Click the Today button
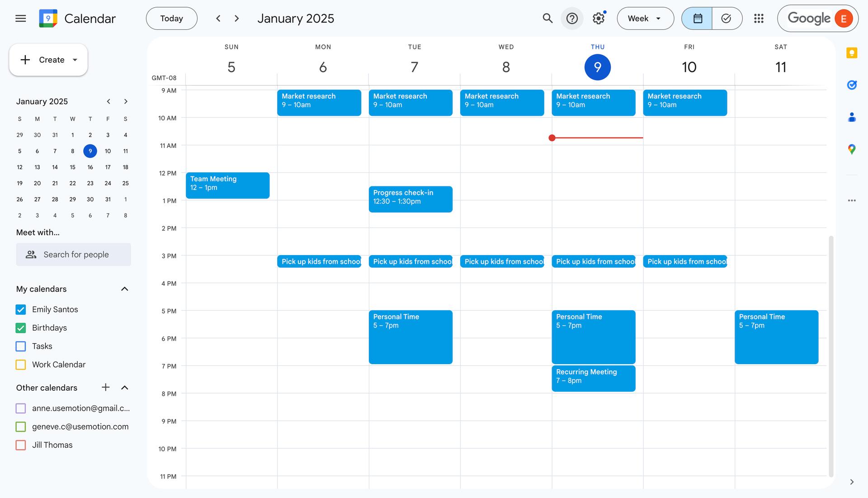 pyautogui.click(x=171, y=18)
